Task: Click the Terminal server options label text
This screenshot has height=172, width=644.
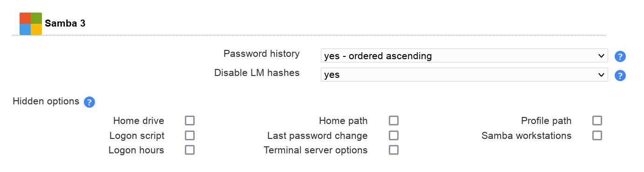Action: point(316,150)
